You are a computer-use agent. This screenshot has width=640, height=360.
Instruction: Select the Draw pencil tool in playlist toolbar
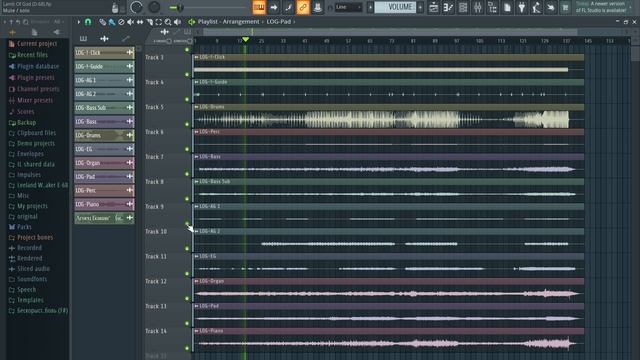pyautogui.click(x=102, y=22)
